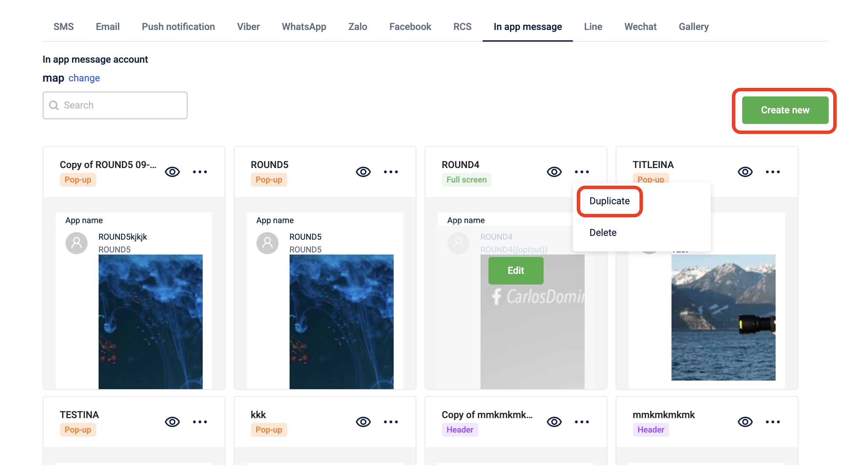
Task: Click eye icon on TITLEINA card
Action: pos(745,172)
